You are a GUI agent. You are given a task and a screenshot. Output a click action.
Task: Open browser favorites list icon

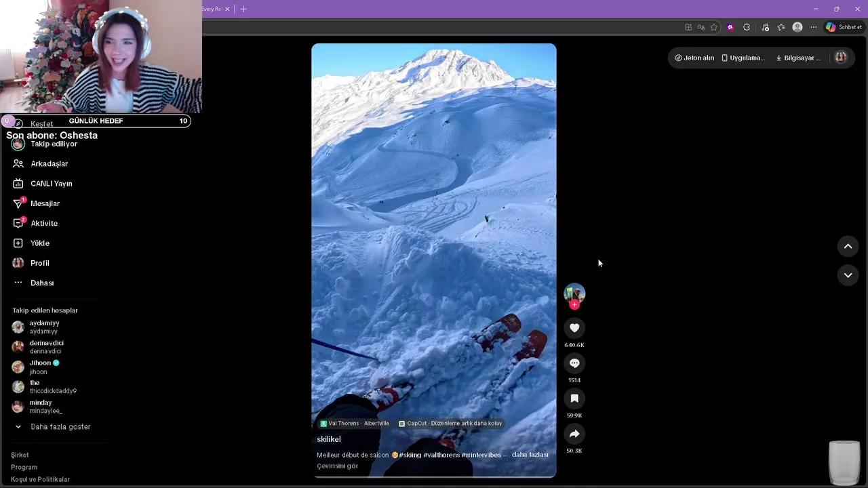781,27
